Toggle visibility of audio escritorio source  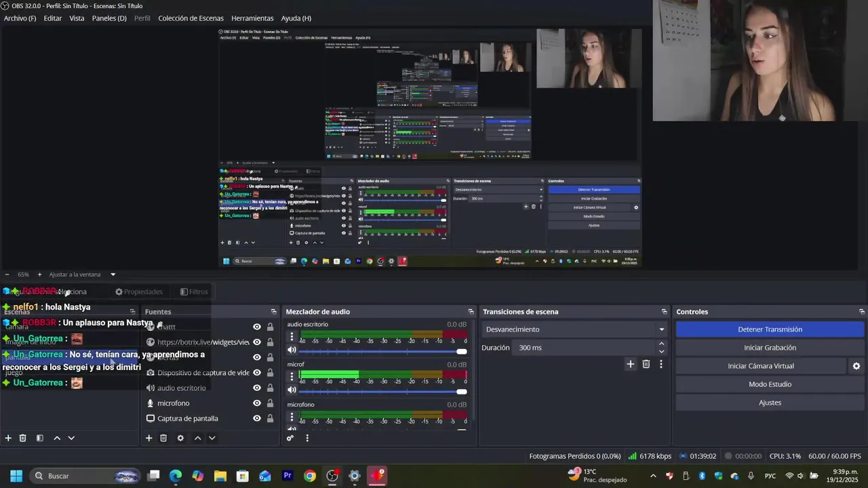pos(257,388)
